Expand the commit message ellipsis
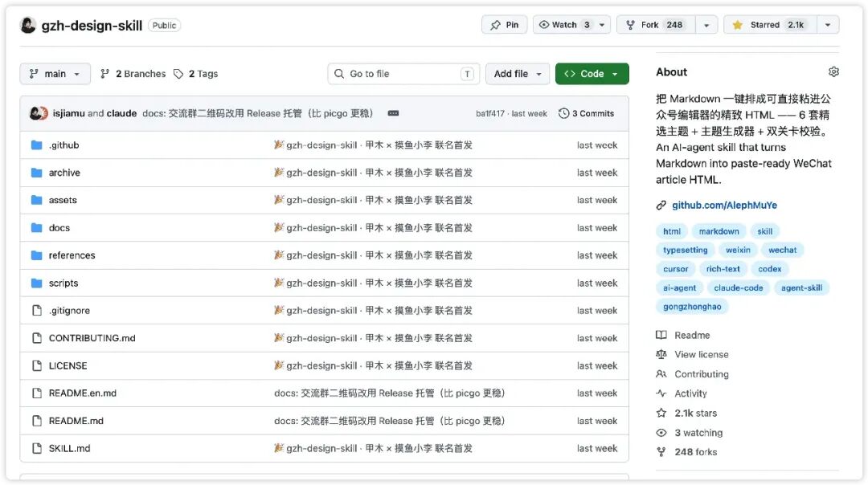 (394, 113)
